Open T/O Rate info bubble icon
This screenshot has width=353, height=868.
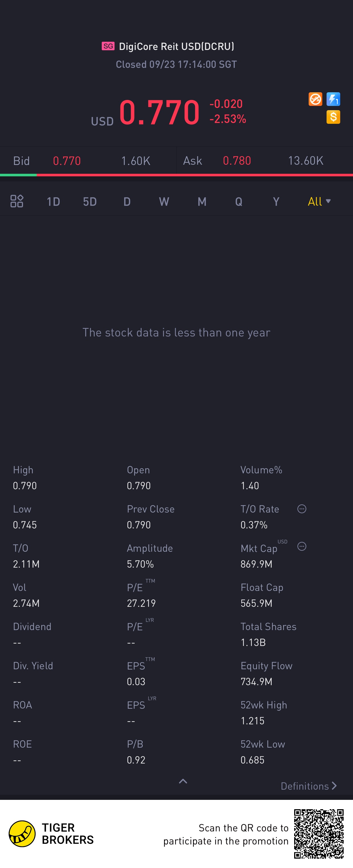(302, 509)
